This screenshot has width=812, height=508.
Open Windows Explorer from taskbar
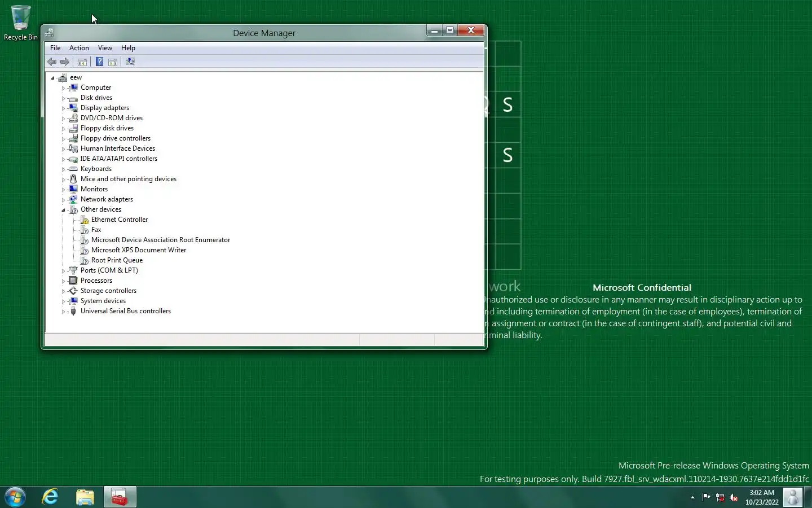85,497
